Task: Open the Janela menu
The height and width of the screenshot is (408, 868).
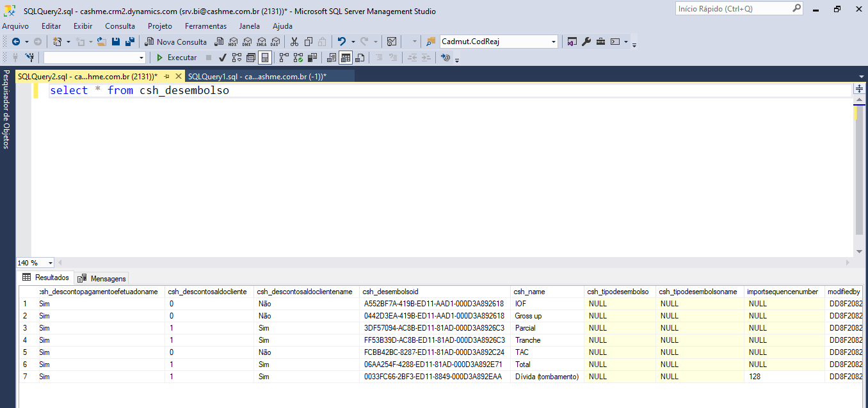Action: click(x=250, y=26)
